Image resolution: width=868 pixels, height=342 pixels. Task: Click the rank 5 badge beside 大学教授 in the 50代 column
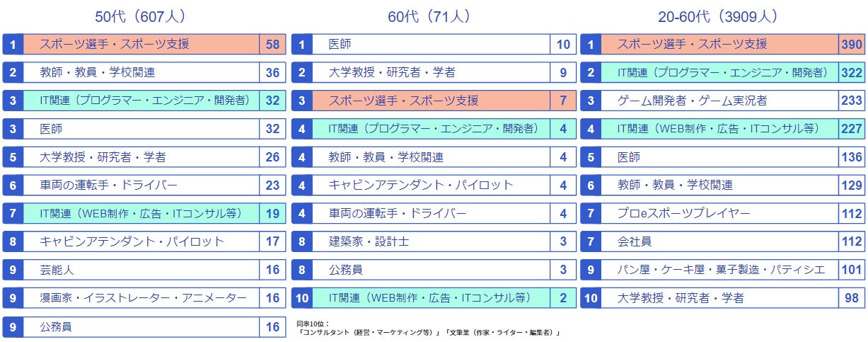pos(13,157)
